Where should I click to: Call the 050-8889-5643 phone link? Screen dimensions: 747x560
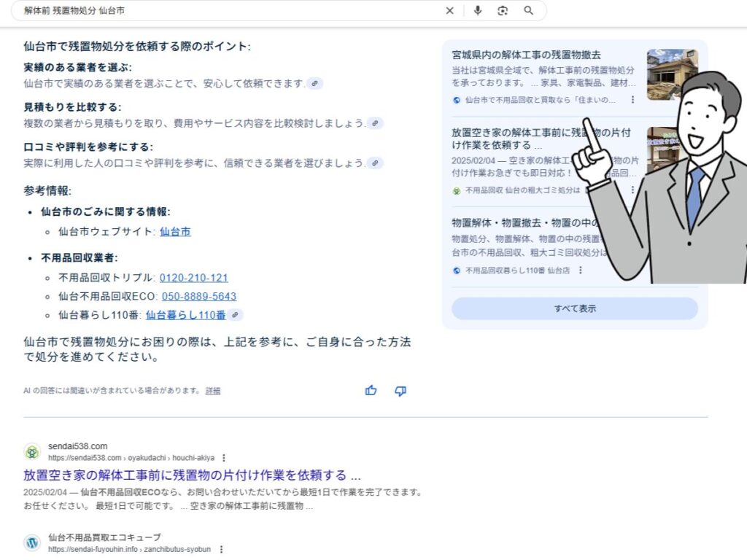coord(198,296)
